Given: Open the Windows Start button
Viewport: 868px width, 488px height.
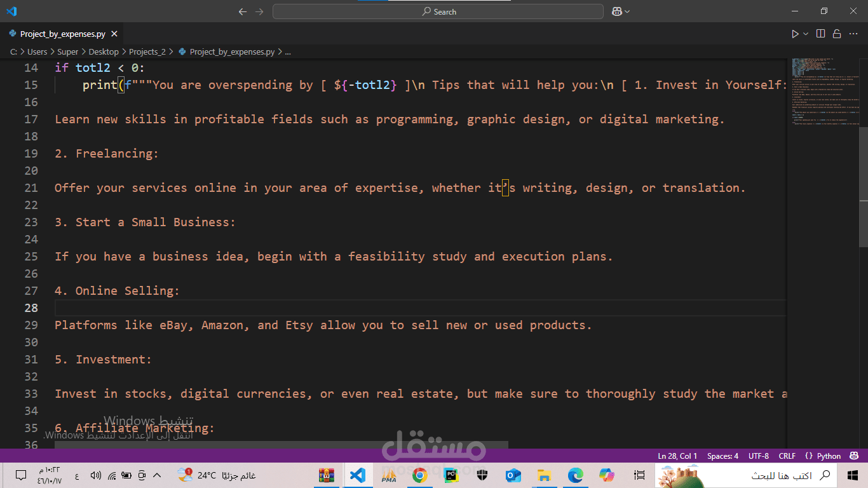Looking at the screenshot, I should pyautogui.click(x=853, y=475).
